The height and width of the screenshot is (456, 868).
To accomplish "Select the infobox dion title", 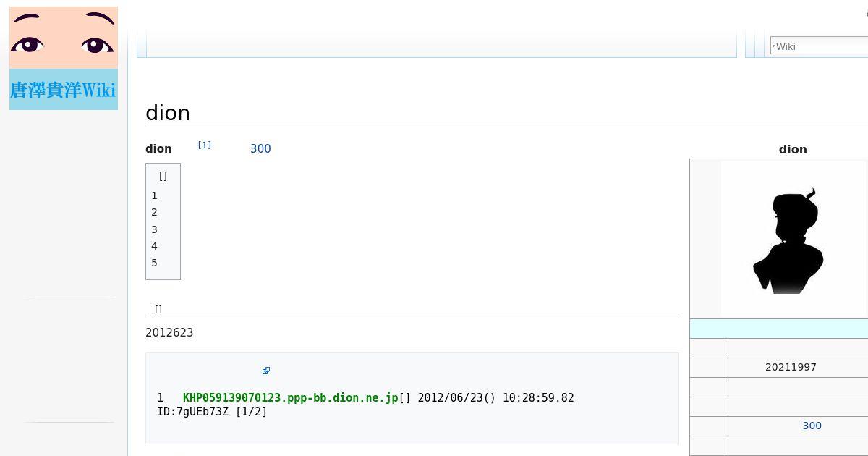I will (x=793, y=149).
